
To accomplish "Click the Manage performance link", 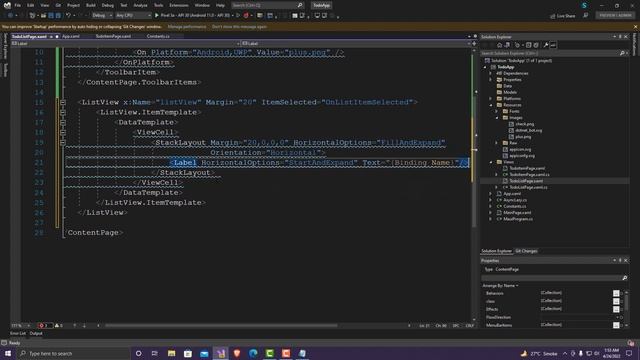I will click(187, 27).
